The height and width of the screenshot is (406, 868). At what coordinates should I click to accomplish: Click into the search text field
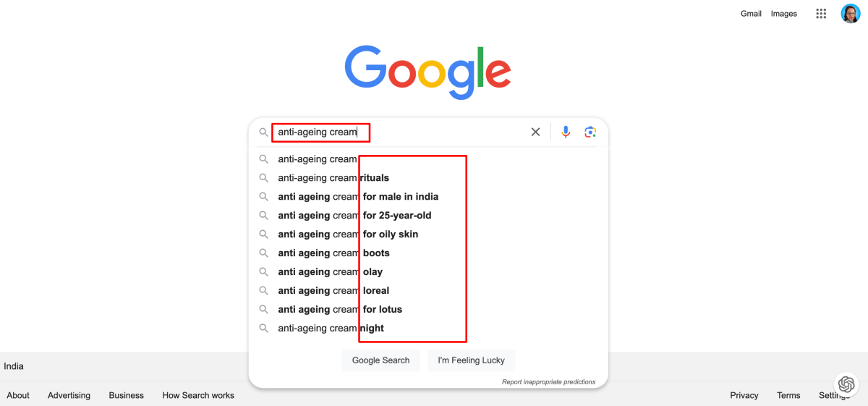tap(434, 132)
